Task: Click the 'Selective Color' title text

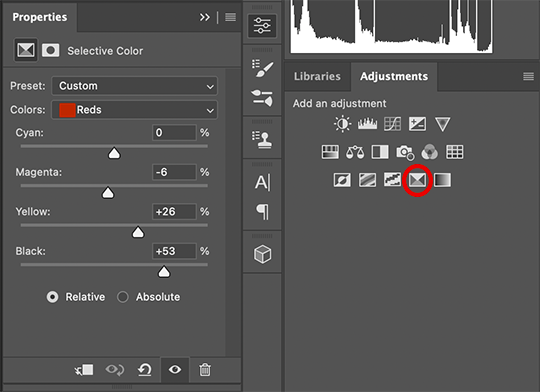Action: point(105,51)
